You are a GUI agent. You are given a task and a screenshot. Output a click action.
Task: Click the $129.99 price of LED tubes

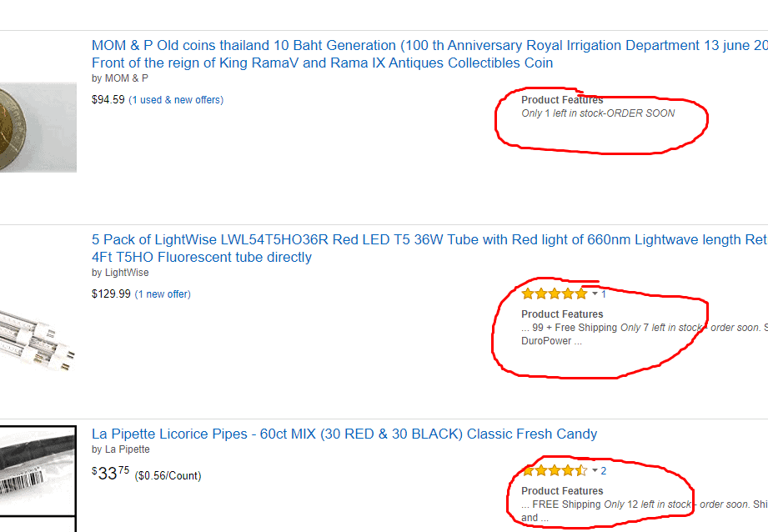point(111,294)
